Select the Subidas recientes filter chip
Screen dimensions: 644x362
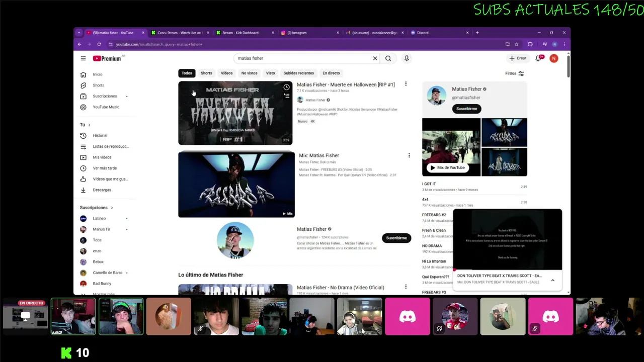tap(298, 73)
